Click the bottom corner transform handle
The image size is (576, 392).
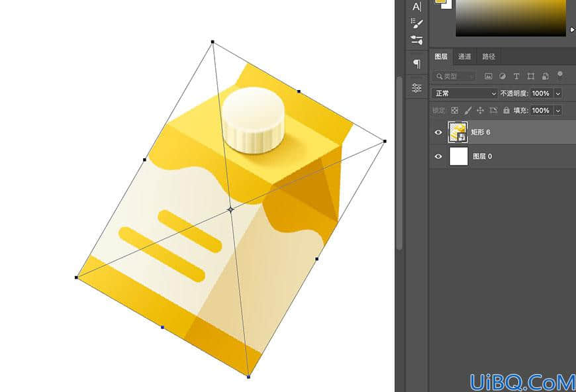coord(249,377)
